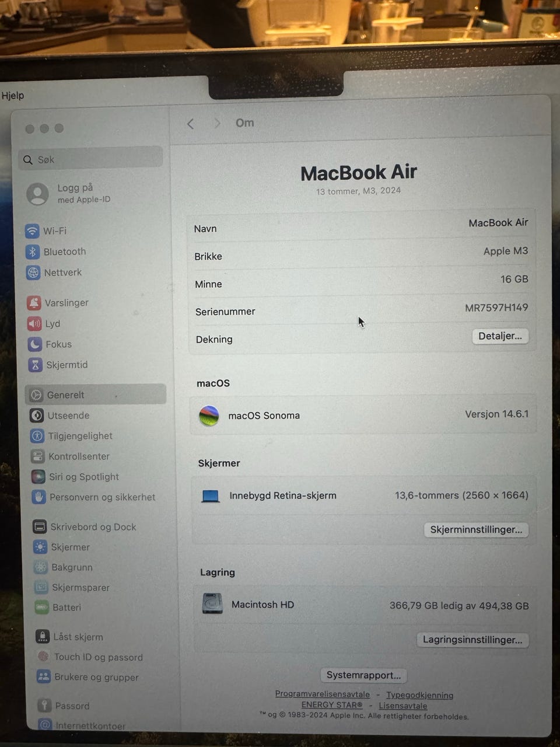Viewport: 560px width, 747px height.
Task: Click the Detaljer... button for Dekning
Action: tap(501, 336)
